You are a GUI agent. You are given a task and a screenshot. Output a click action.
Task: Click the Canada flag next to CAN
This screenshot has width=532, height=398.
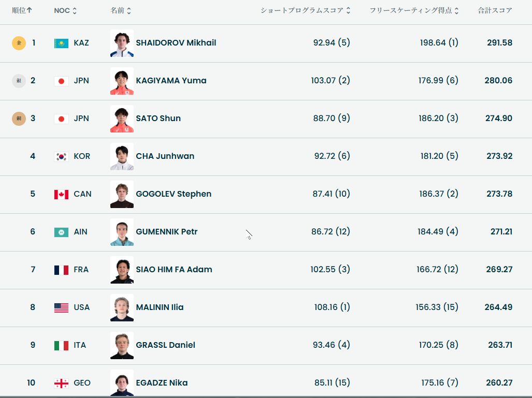(61, 194)
